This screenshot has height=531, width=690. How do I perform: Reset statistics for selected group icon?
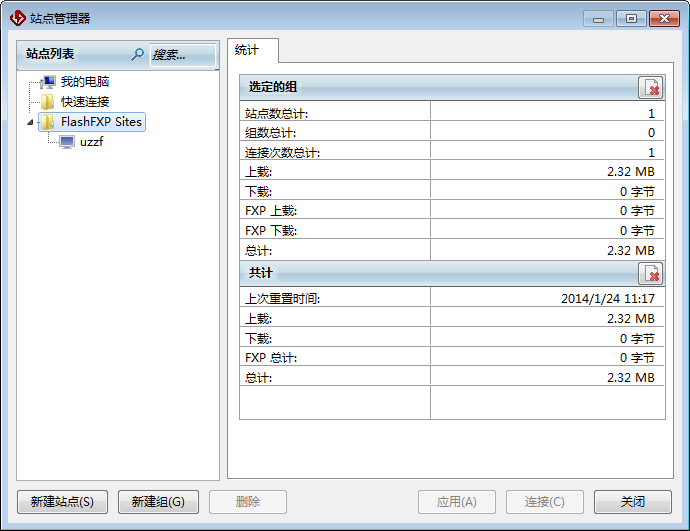pos(651,87)
